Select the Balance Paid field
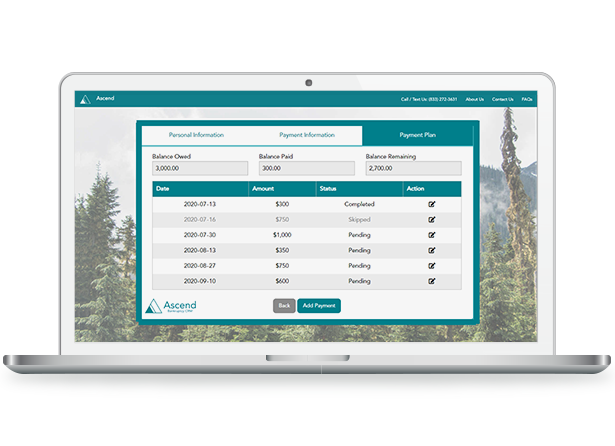This screenshot has height=446, width=615. (306, 170)
